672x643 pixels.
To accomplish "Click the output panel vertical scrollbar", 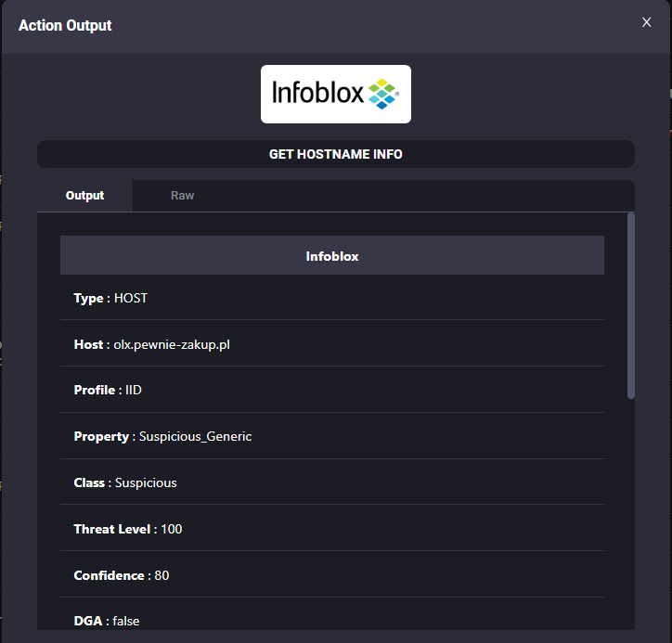I will click(631, 305).
